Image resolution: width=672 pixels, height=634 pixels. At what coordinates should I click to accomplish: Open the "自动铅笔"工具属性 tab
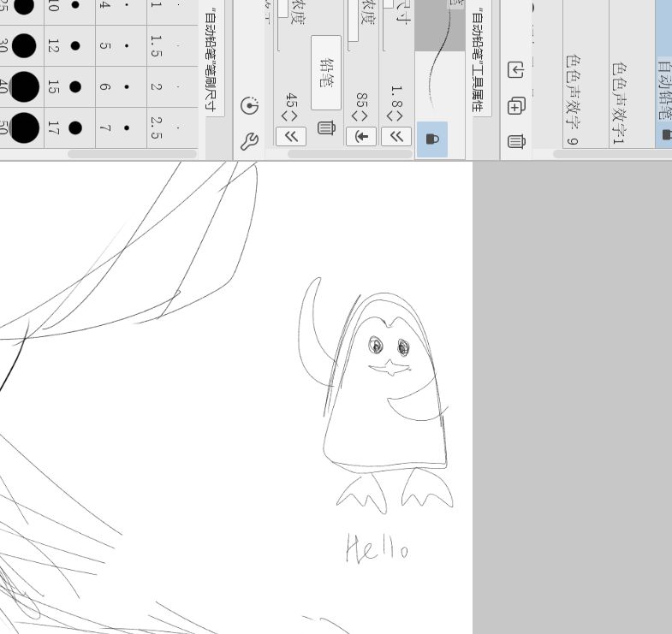pos(479,61)
